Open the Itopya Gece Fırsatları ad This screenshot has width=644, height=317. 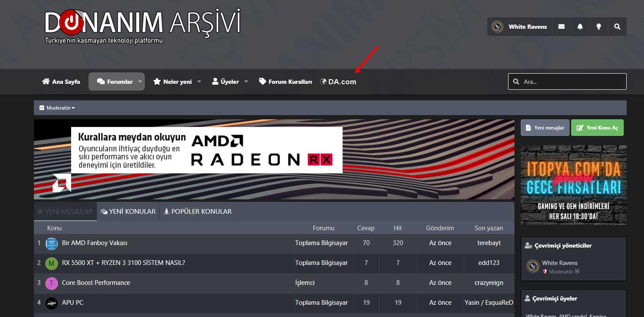[574, 185]
